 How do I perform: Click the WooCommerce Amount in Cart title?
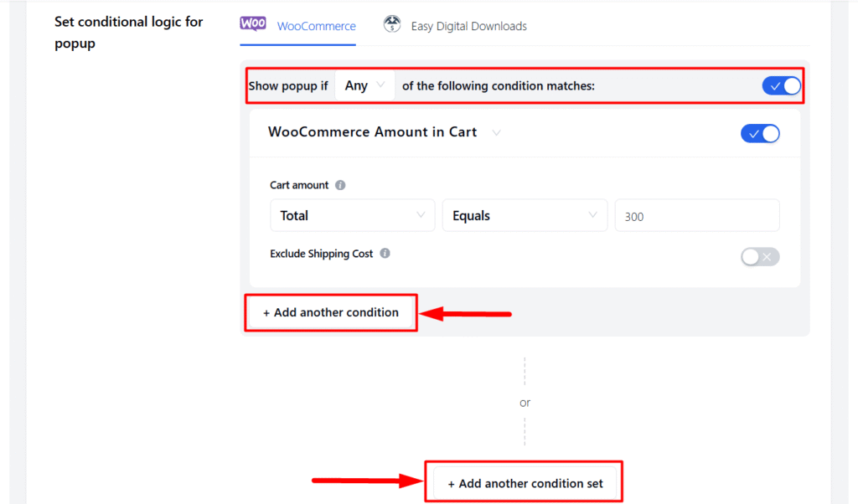tap(372, 132)
